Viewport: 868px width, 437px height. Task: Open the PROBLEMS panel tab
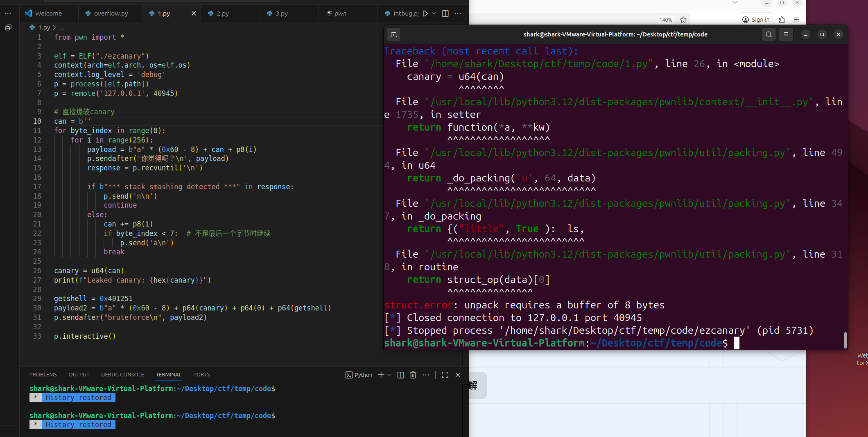pos(43,374)
